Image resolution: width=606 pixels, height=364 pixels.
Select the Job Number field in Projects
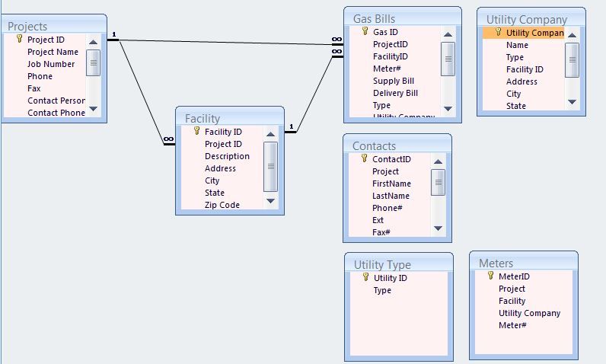[51, 64]
